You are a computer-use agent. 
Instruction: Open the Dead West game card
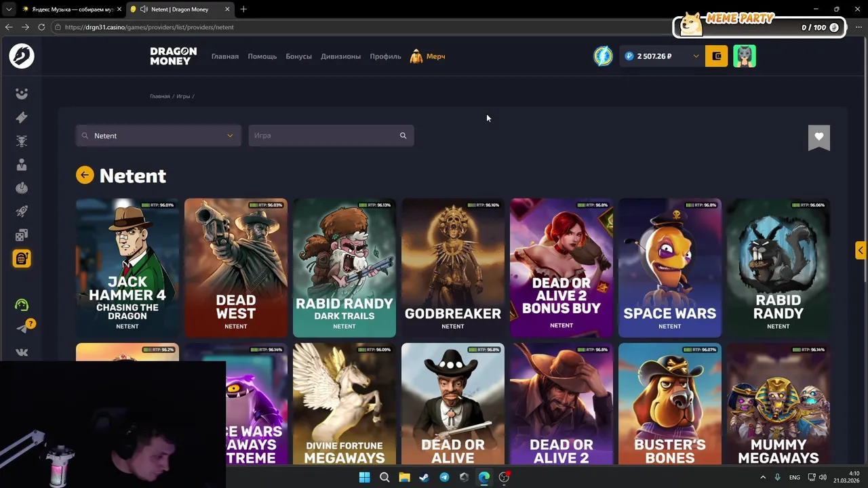pyautogui.click(x=236, y=268)
